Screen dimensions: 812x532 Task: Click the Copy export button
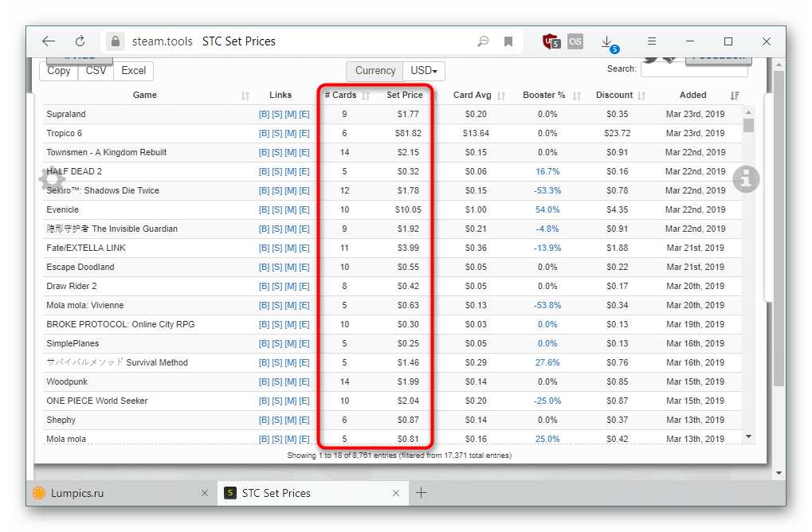click(58, 71)
